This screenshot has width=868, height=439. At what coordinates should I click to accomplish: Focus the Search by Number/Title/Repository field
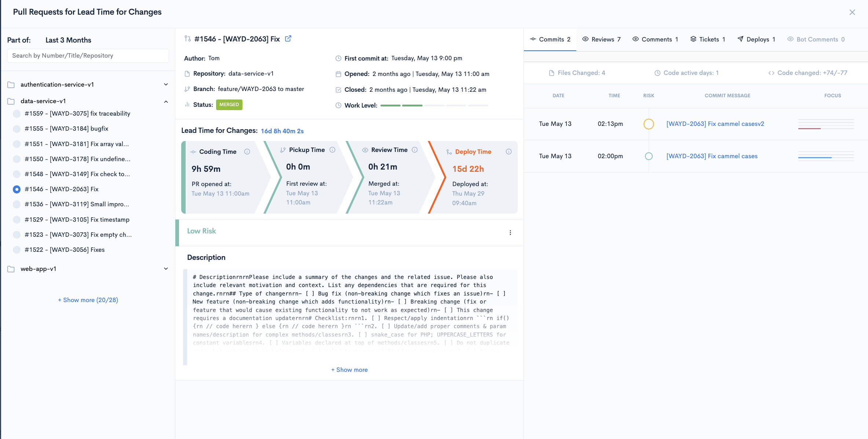click(88, 56)
